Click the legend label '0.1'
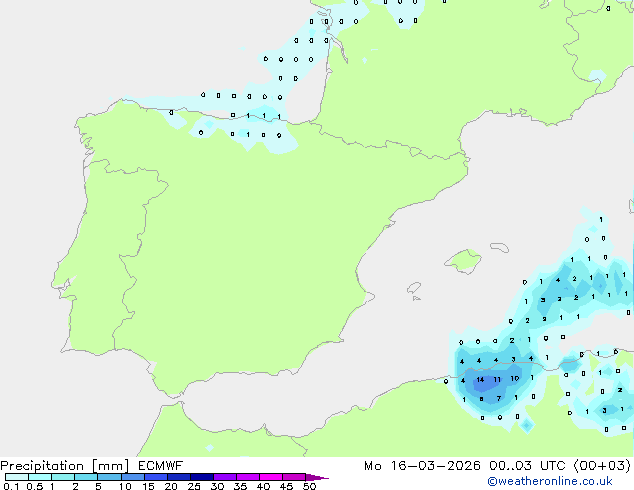 [x=11, y=486]
